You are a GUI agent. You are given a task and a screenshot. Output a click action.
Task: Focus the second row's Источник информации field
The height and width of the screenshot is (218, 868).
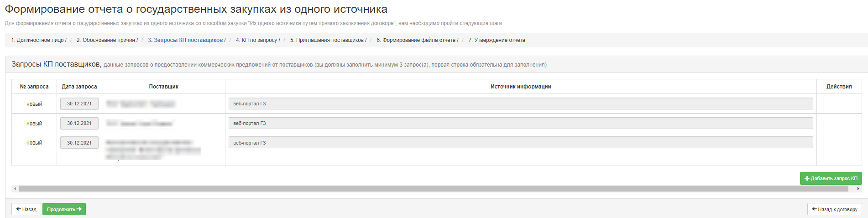tap(520, 124)
